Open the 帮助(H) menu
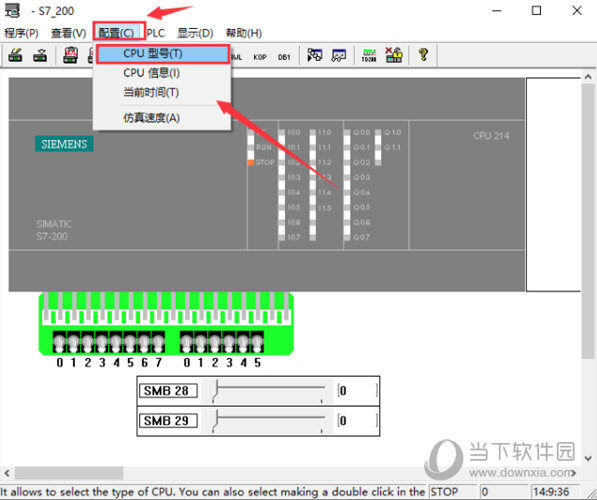The height and width of the screenshot is (500, 597). (244, 33)
